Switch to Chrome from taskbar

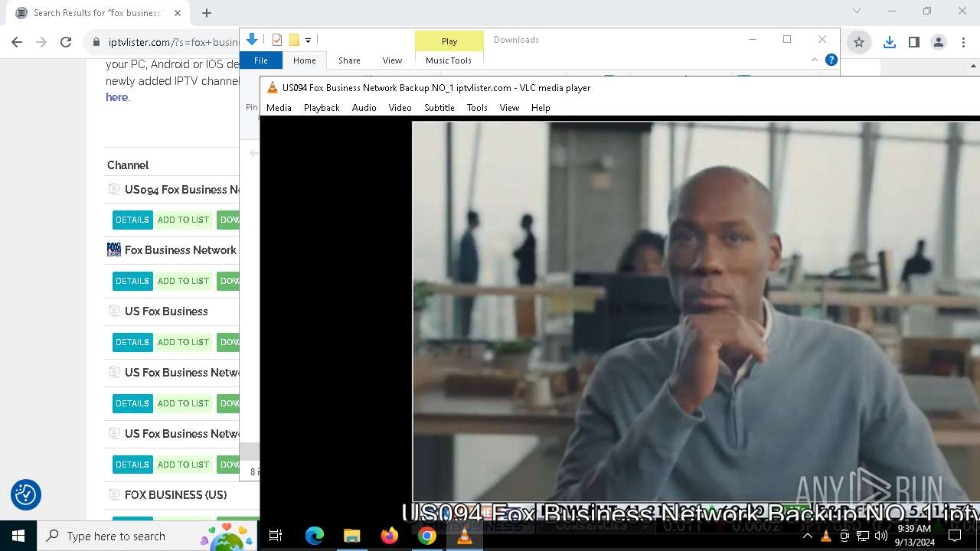coord(426,536)
